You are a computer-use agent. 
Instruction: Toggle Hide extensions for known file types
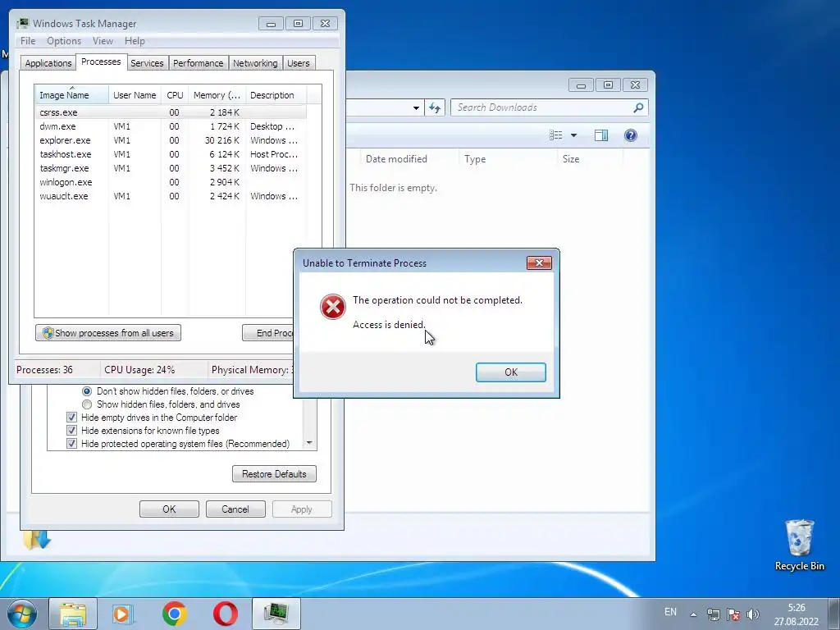71,430
